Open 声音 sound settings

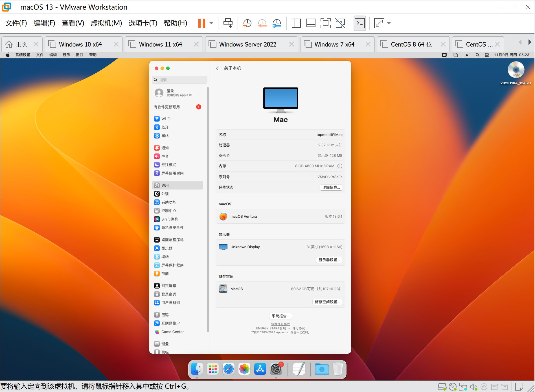[177, 156]
